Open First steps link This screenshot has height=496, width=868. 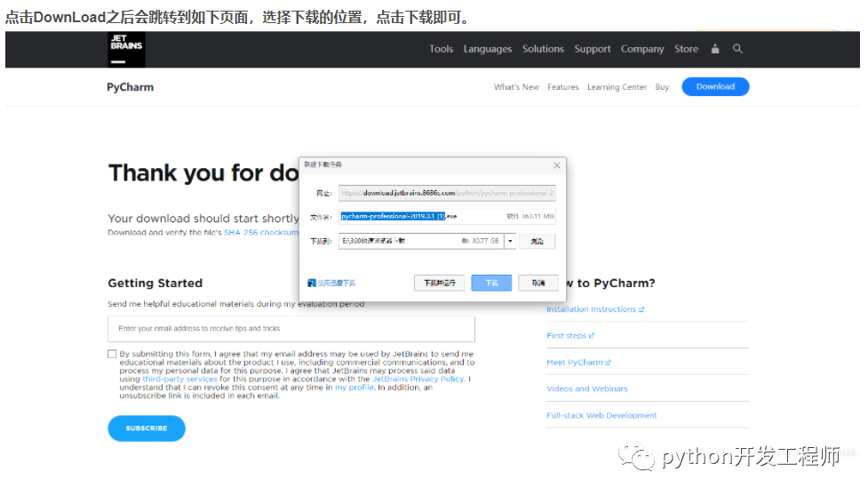570,336
